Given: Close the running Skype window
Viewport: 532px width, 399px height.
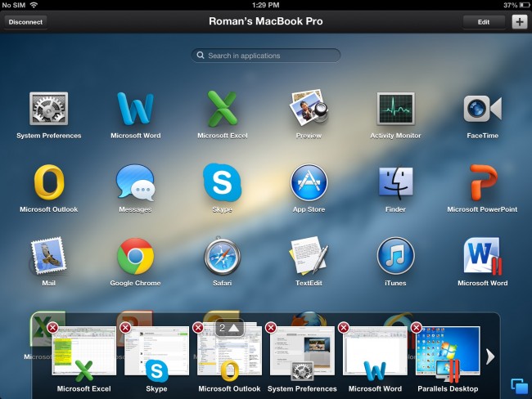Looking at the screenshot, I should click(125, 328).
